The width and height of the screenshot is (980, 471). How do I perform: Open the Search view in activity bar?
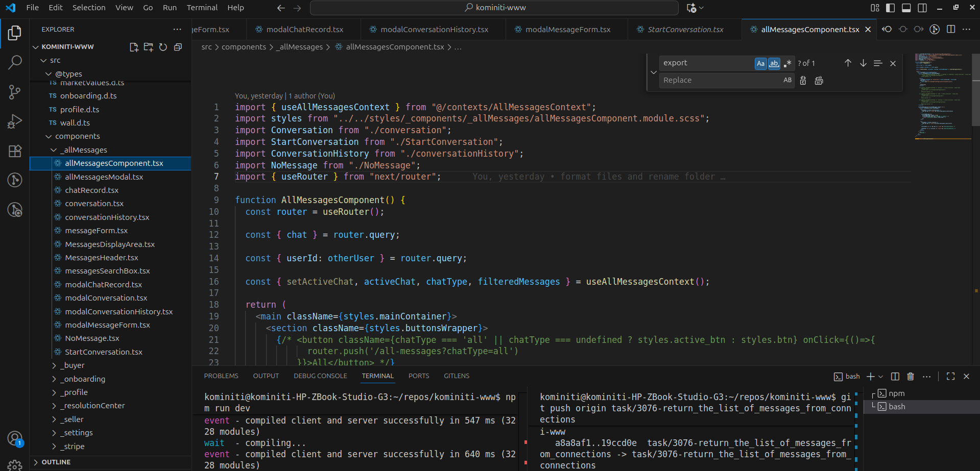pyautogui.click(x=15, y=63)
